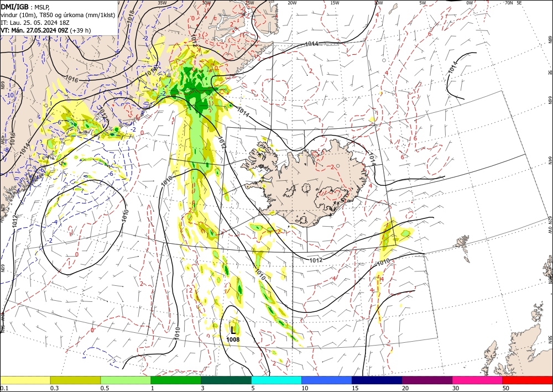553x392 pixels.
Task: Click the "1008" pressure value under L
Action: coord(233,339)
